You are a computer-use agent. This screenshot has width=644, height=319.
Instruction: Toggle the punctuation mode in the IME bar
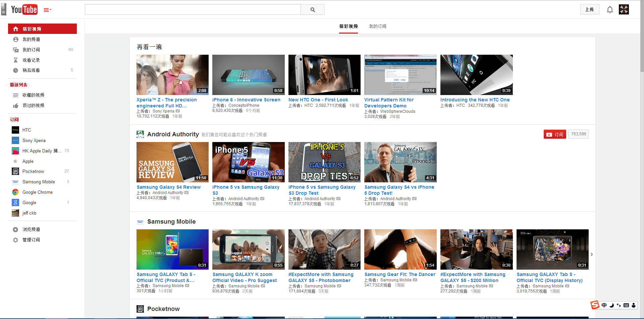619,305
